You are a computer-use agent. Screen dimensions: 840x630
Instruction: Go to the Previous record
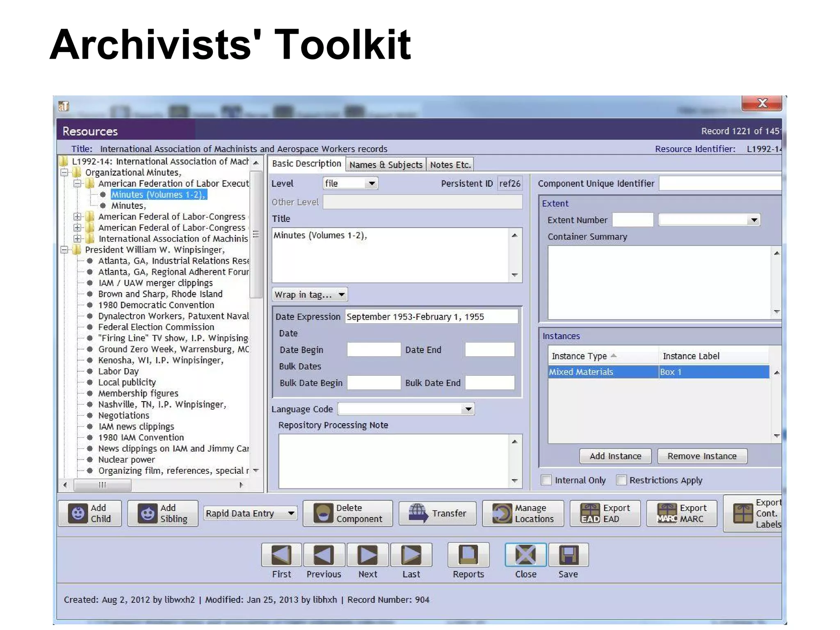(324, 555)
